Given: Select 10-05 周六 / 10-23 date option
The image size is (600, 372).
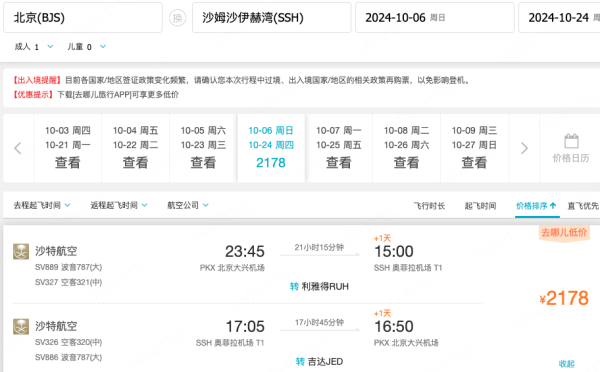Looking at the screenshot, I should [203, 148].
